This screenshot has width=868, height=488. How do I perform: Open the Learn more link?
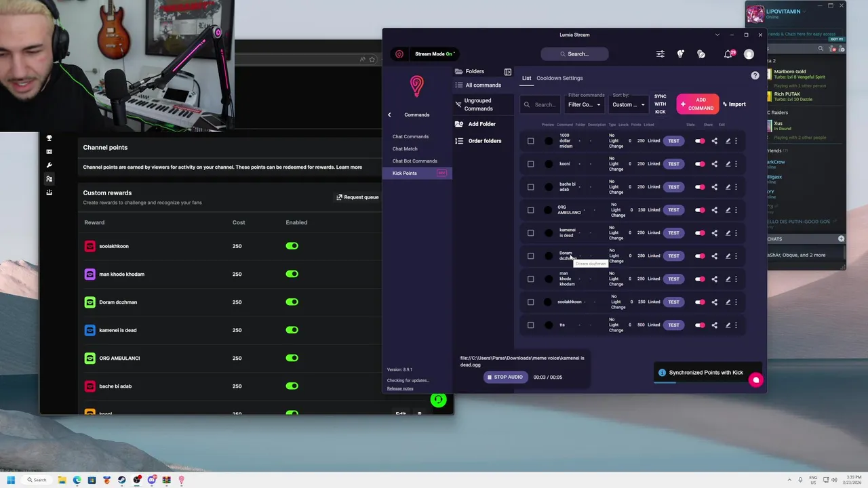point(349,167)
